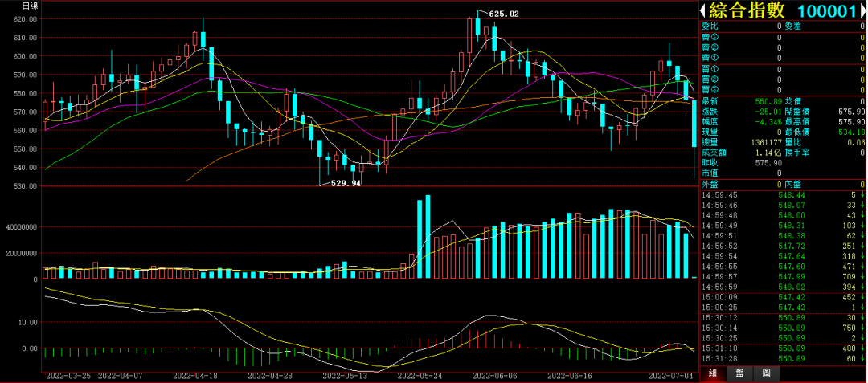Screen dimensions: 868x383
Task: Click the 買③ order book row
Action: (x=783, y=90)
